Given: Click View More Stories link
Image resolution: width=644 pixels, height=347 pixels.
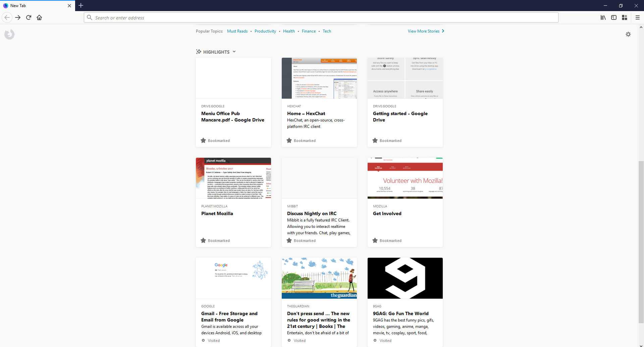Looking at the screenshot, I should click(426, 31).
